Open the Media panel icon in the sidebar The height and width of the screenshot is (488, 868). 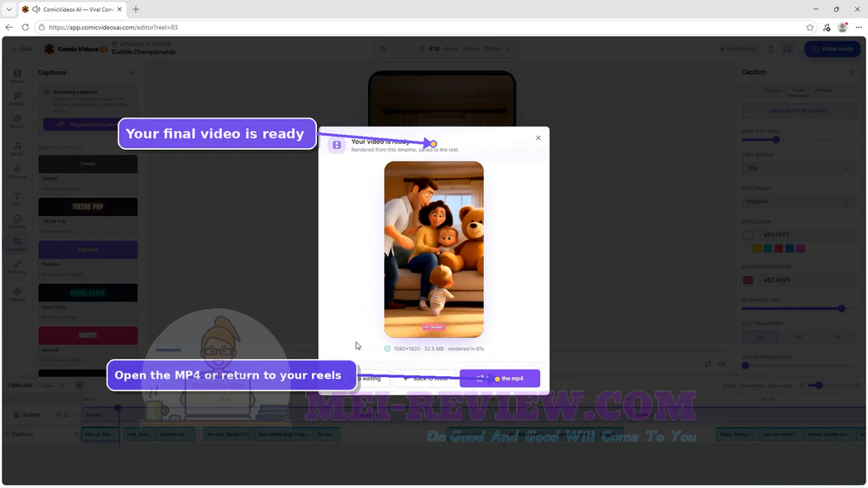coord(17,75)
